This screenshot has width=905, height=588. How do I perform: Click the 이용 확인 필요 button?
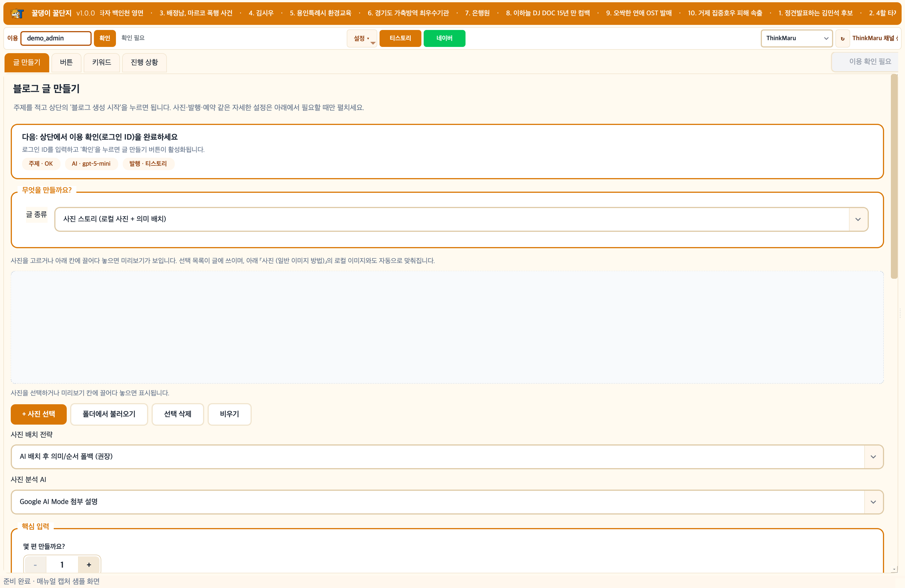coord(865,62)
